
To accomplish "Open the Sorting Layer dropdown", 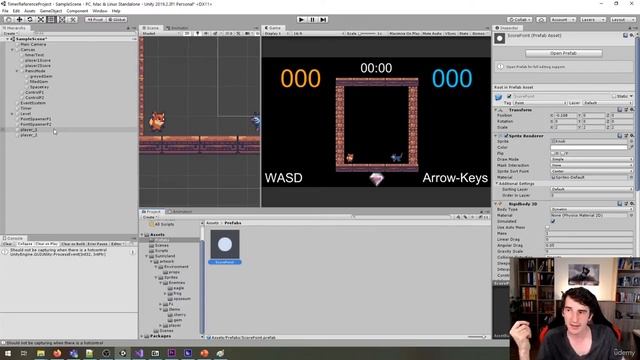I will (591, 189).
